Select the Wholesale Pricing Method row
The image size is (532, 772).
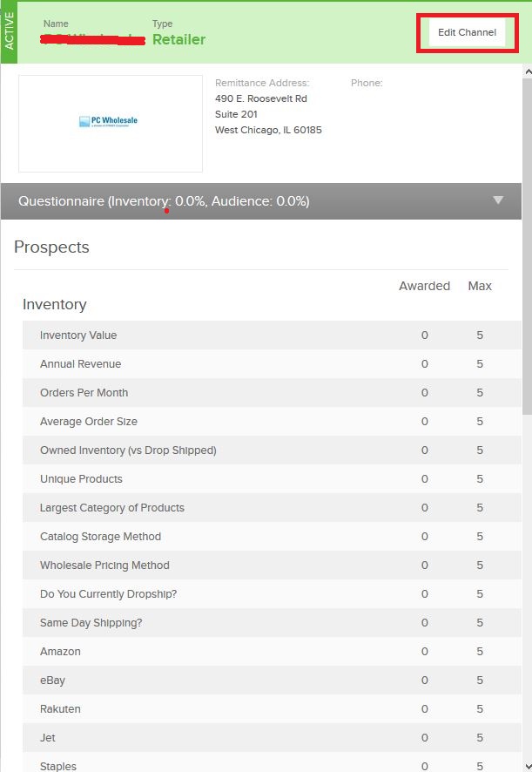tap(272, 565)
